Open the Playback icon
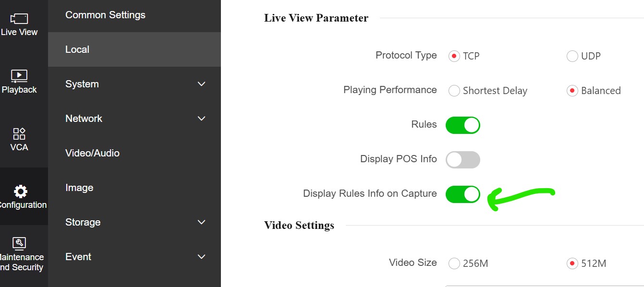This screenshot has width=644, height=287. (x=19, y=75)
